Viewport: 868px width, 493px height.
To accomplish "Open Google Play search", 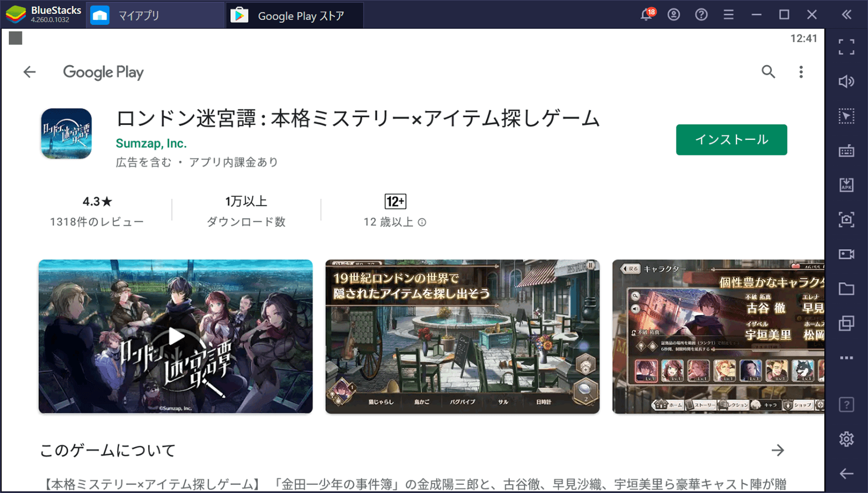I will coord(768,72).
